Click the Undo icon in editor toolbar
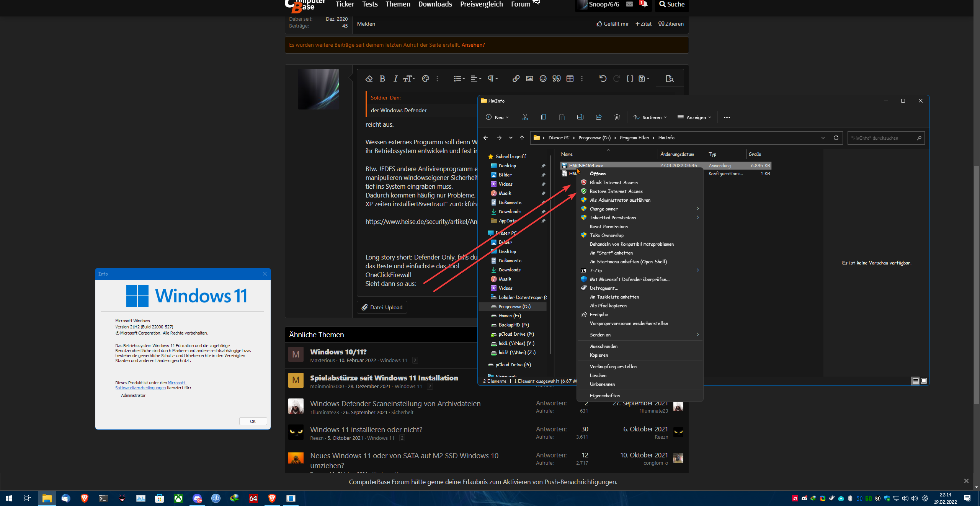This screenshot has width=980, height=506. [603, 78]
